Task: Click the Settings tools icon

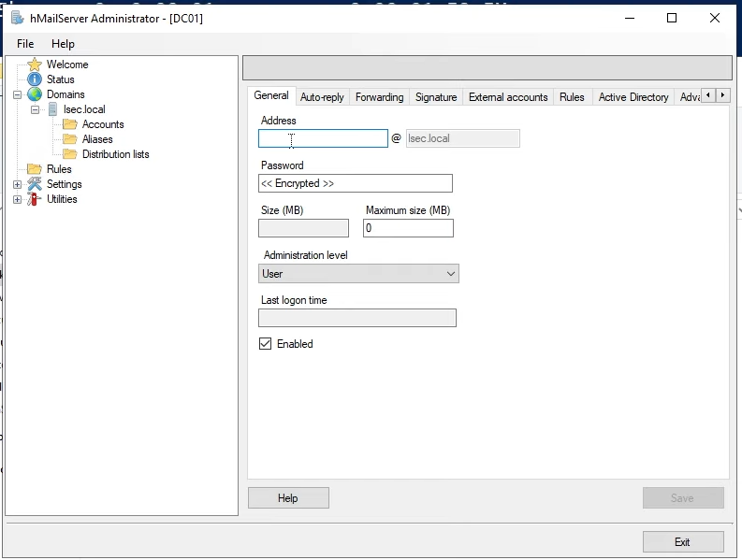Action: tap(35, 184)
